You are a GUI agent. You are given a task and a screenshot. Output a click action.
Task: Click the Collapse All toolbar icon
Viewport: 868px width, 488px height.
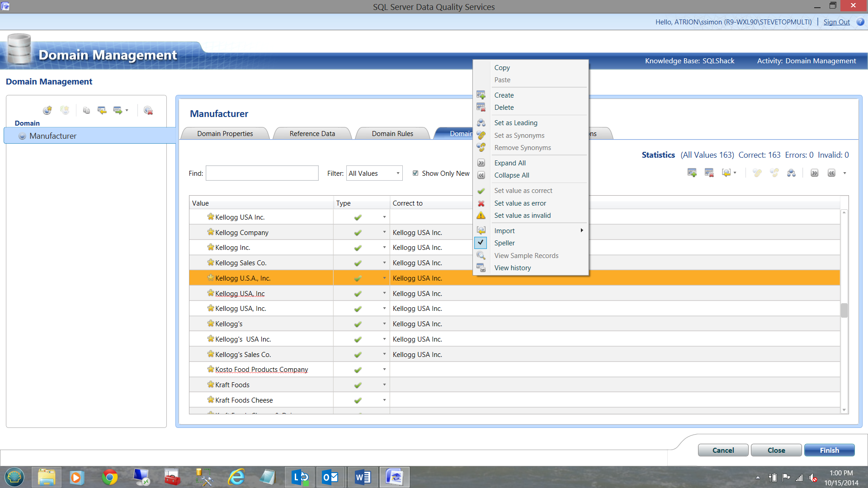click(x=831, y=173)
